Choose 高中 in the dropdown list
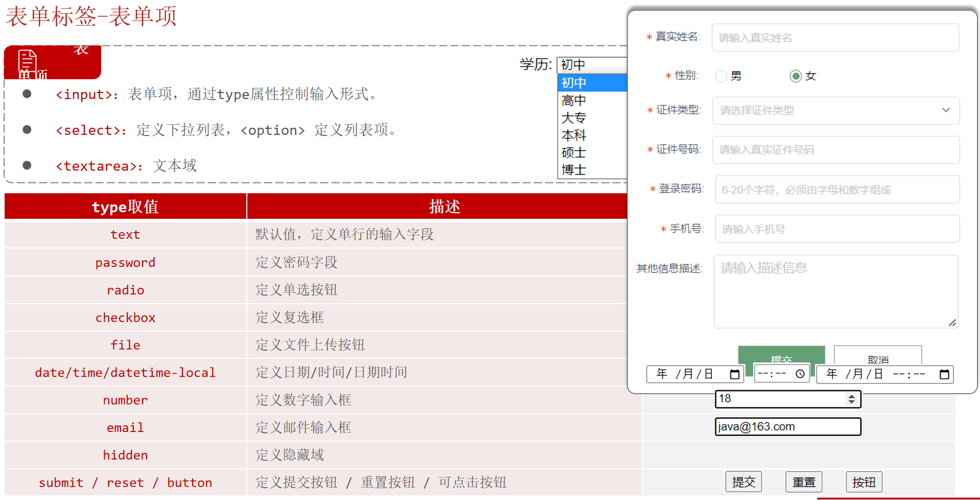980x500 pixels. pyautogui.click(x=592, y=100)
